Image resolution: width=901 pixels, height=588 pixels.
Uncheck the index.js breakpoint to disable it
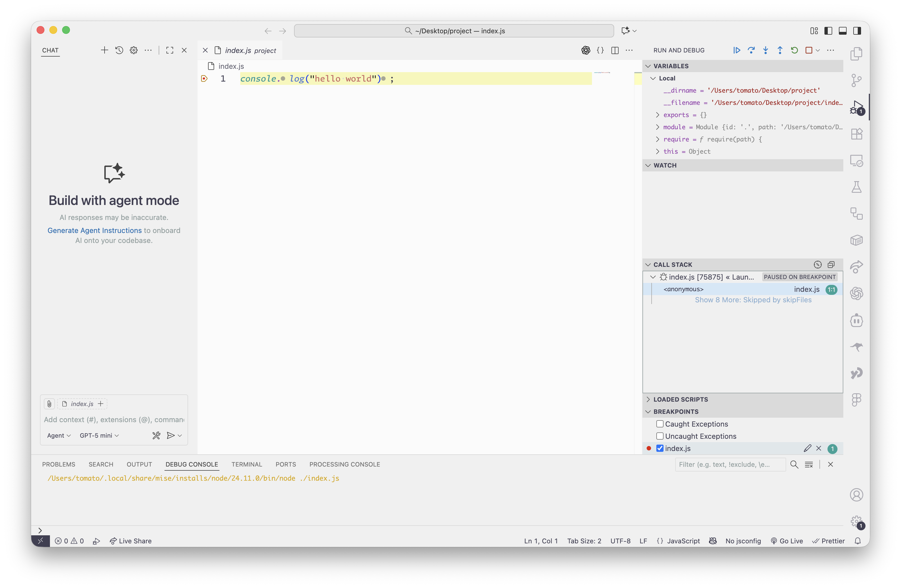click(660, 448)
